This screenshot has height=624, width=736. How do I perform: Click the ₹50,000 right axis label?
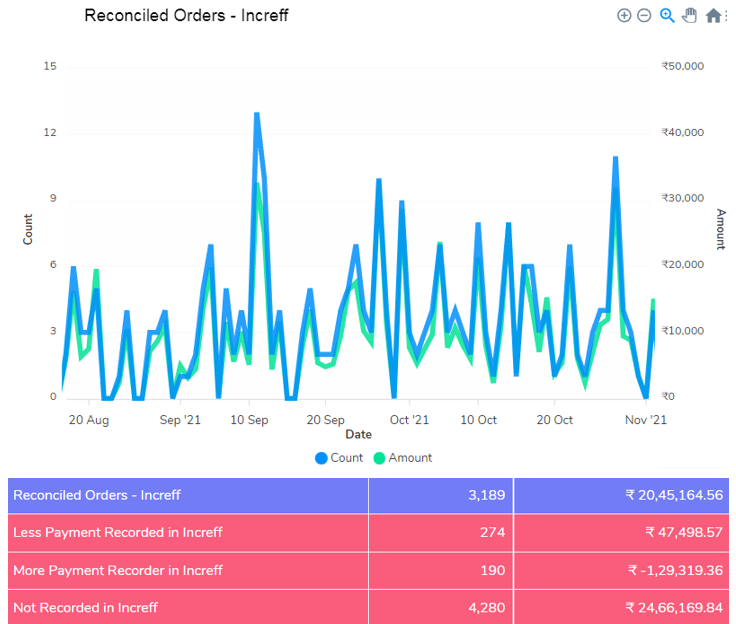click(682, 66)
